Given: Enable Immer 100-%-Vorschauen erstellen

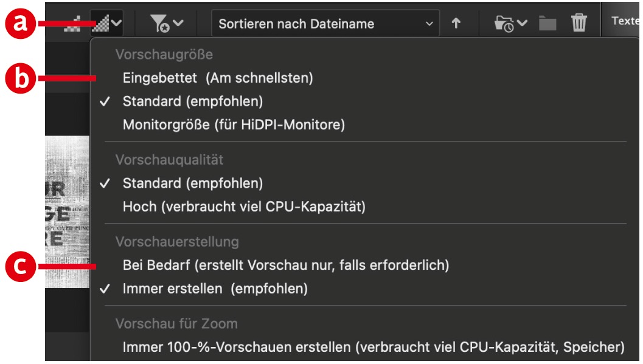Looking at the screenshot, I should [x=373, y=348].
